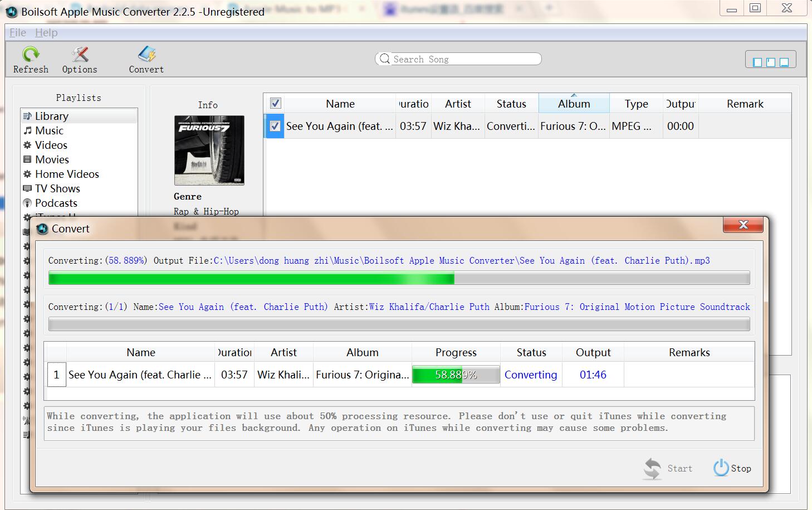
Task: Minimize the Boilsoft main window
Action: coord(732,8)
